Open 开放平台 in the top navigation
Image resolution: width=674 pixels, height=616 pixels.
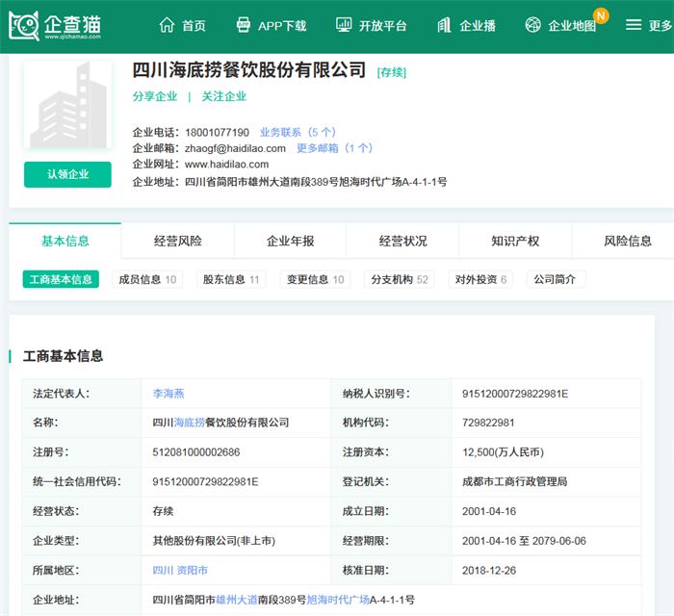pos(382,26)
